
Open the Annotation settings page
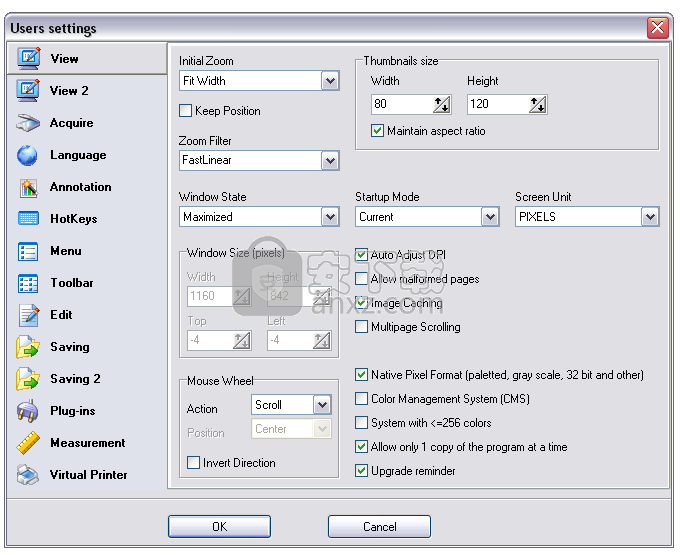pos(87,187)
